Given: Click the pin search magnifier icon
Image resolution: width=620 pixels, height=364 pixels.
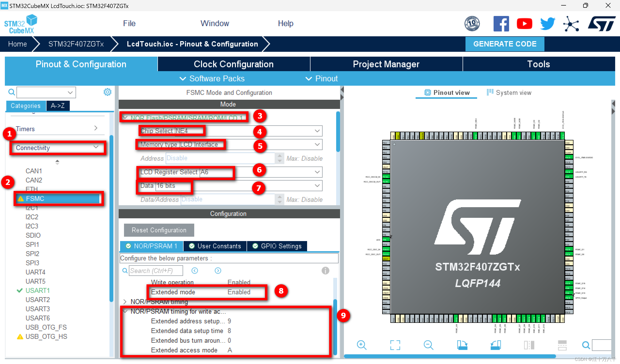Looking at the screenshot, I should [x=586, y=345].
